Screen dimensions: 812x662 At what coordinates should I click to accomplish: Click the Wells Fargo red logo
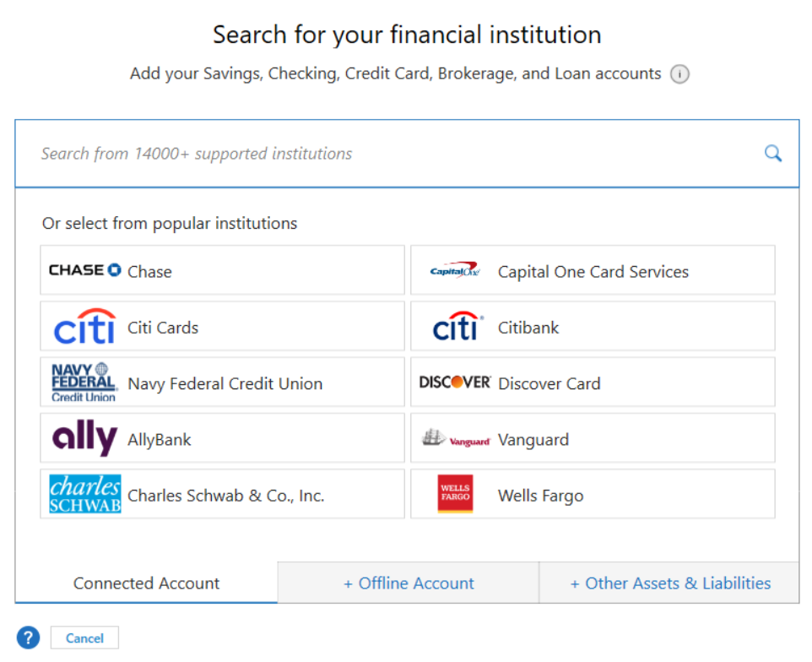pos(455,495)
